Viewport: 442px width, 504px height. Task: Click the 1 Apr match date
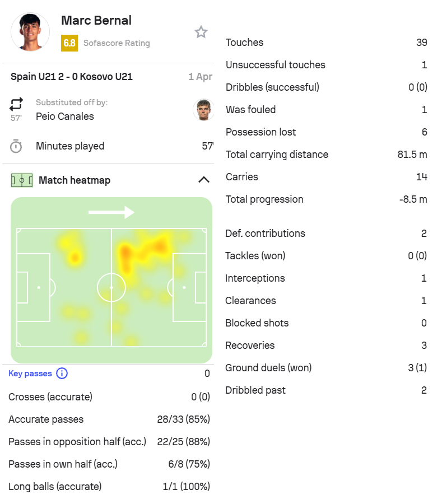point(200,77)
